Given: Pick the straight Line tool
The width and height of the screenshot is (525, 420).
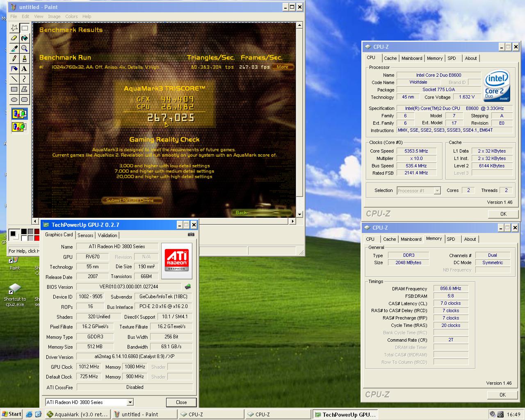Looking at the screenshot, I should pos(14,79).
